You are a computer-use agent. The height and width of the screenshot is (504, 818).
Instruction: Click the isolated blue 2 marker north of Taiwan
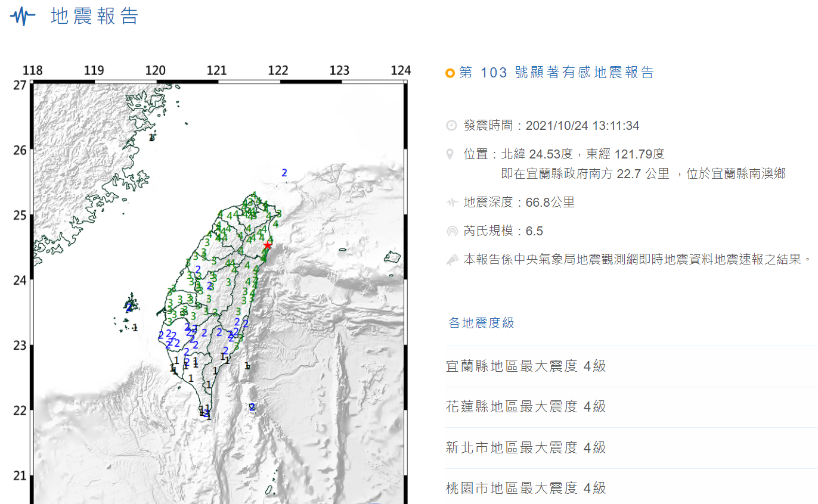(x=284, y=173)
